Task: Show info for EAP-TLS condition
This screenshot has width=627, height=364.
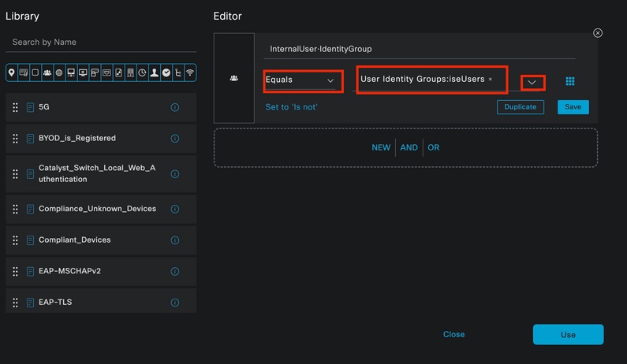Action: pos(175,303)
